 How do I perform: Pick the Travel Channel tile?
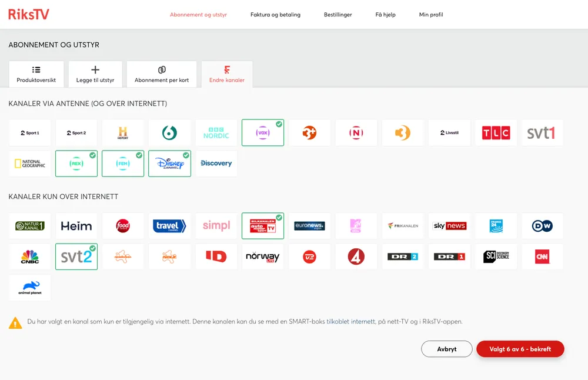tap(169, 226)
